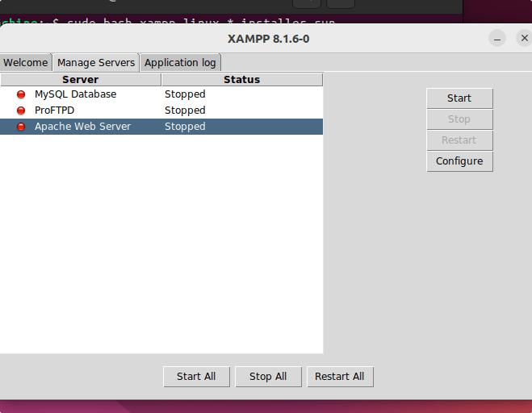Screen dimensions: 532x413
Task: Click MySQL Database's Stopped status
Action: [185, 94]
